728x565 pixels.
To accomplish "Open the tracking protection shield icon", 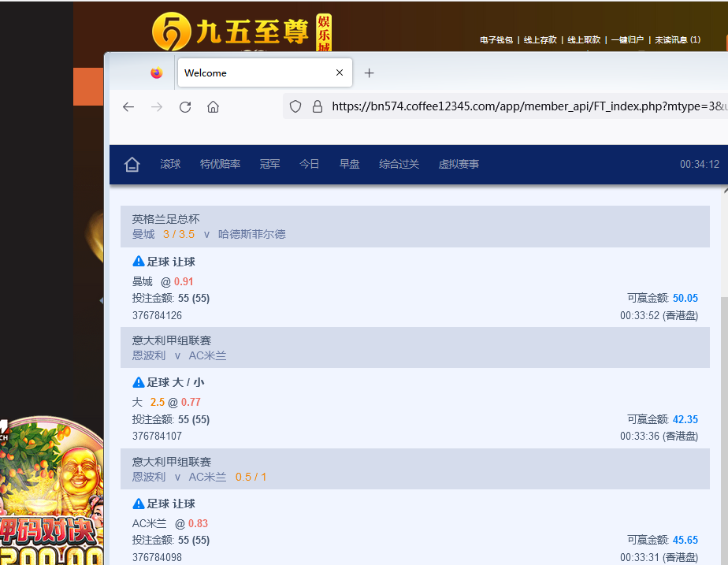I will tap(295, 106).
